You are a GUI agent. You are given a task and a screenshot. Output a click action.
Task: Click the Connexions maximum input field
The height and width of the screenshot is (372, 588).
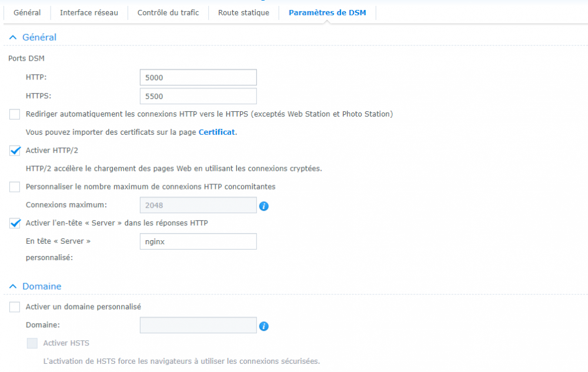[198, 205]
